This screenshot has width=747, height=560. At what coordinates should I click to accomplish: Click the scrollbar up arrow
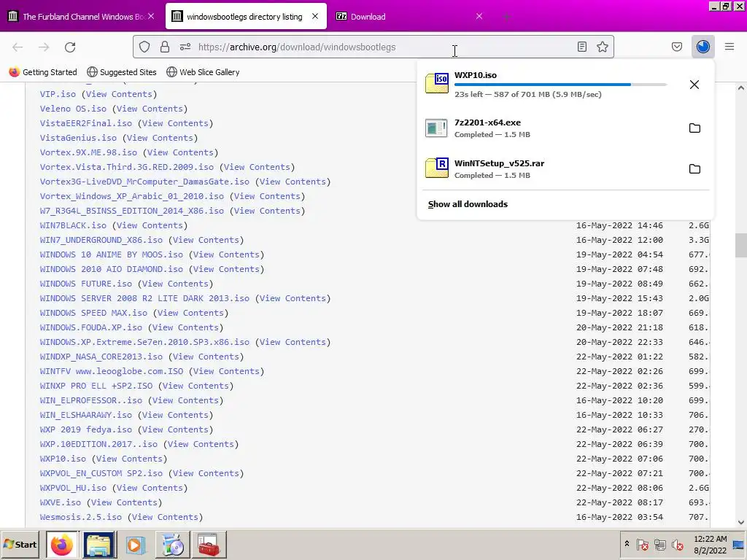point(741,87)
